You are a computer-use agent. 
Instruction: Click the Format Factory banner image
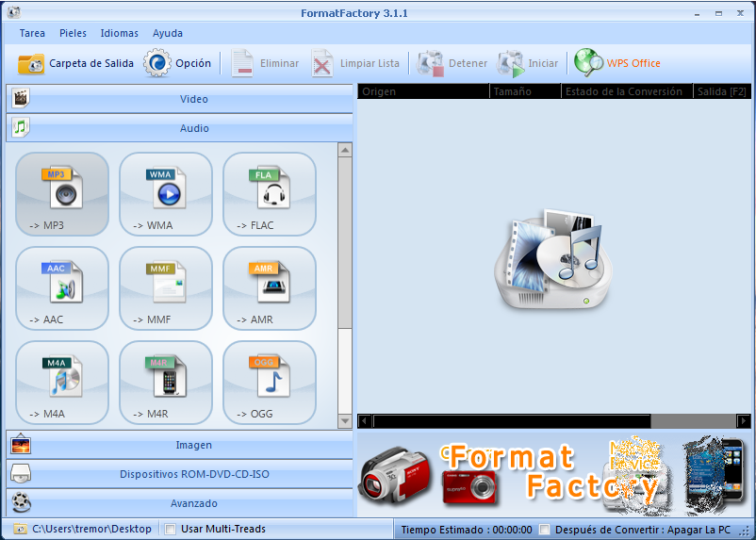[x=553, y=473]
